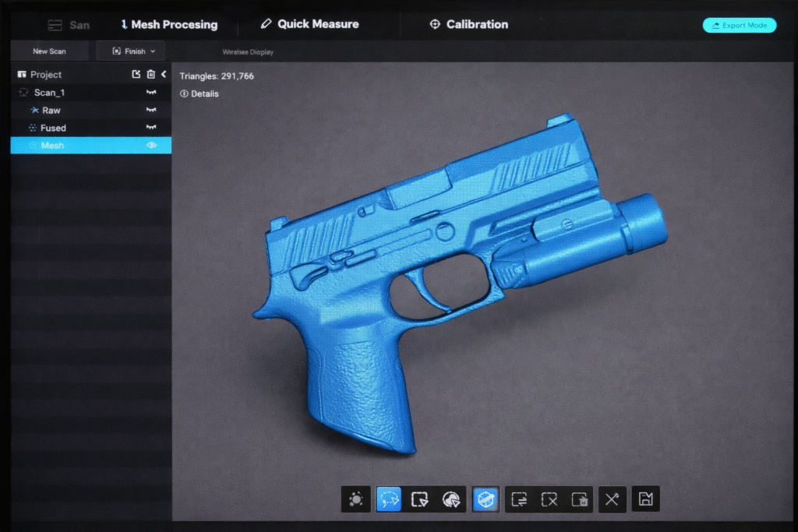Open the Calibration tab
The width and height of the screenshot is (798, 532).
[468, 24]
